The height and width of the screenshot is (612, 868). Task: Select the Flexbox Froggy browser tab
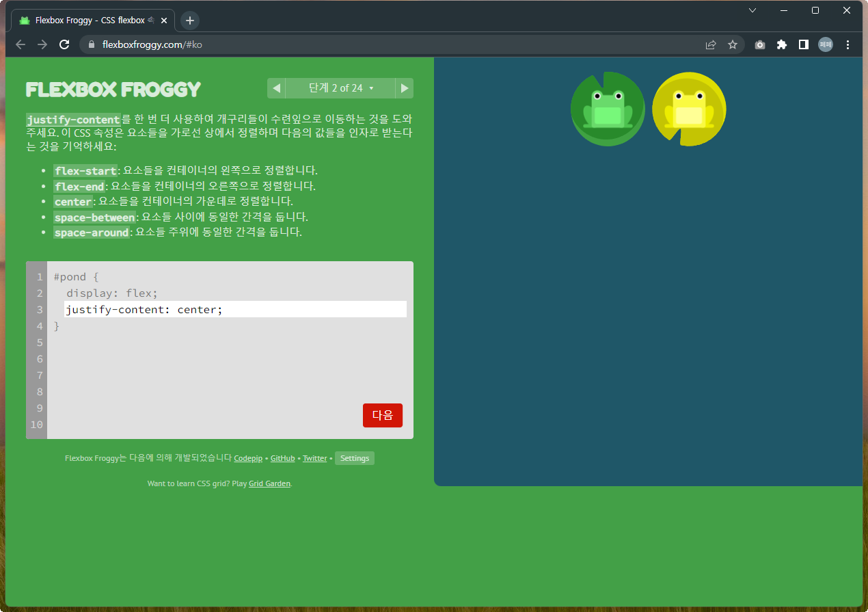[93, 21]
